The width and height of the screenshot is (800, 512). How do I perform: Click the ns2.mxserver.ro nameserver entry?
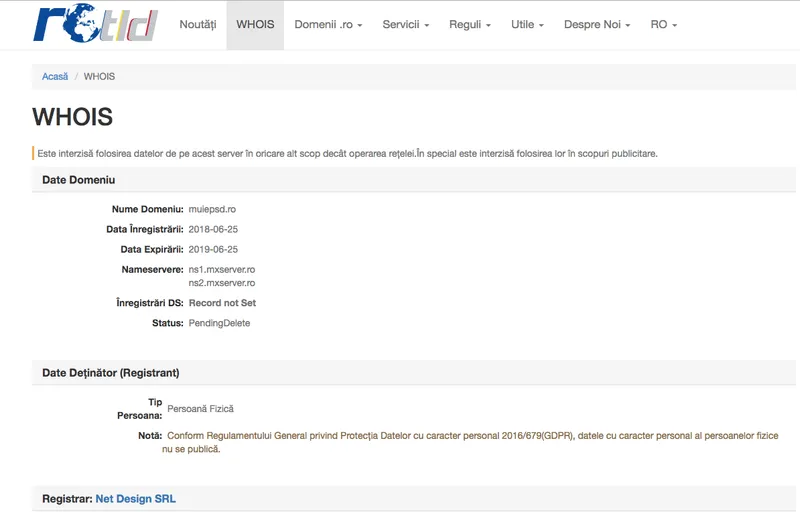222,283
